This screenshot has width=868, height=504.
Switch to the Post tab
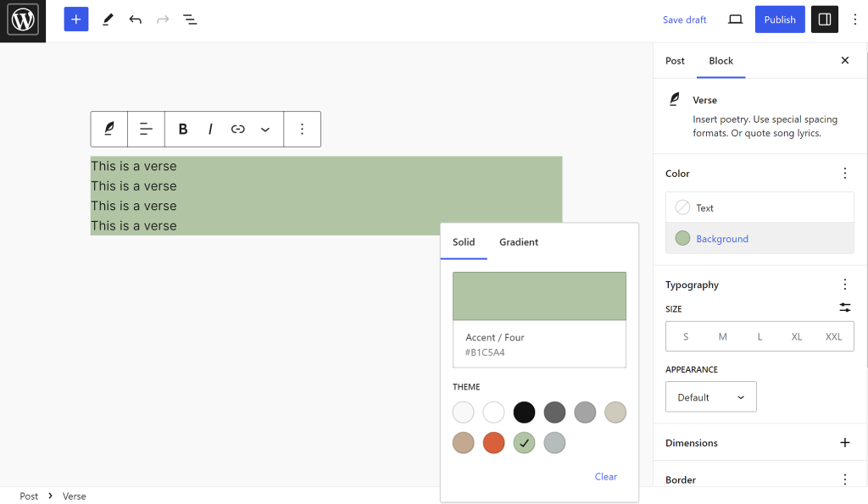click(675, 60)
